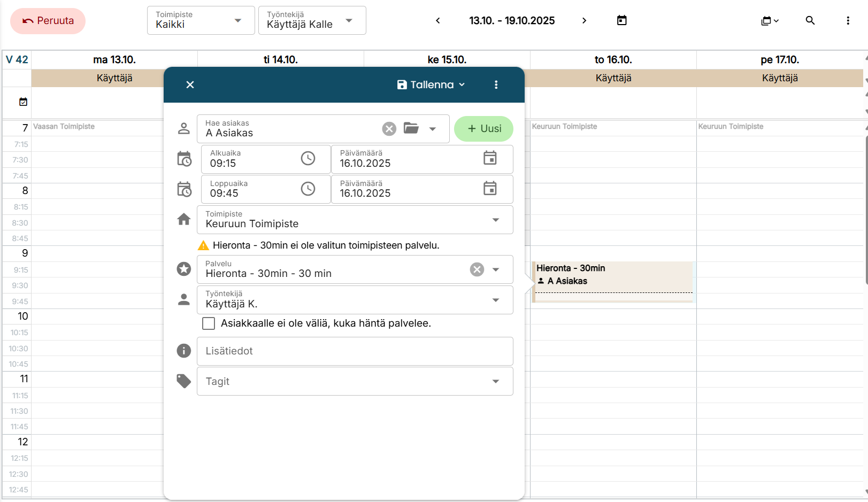Add a new customer with Uusi

pyautogui.click(x=483, y=129)
